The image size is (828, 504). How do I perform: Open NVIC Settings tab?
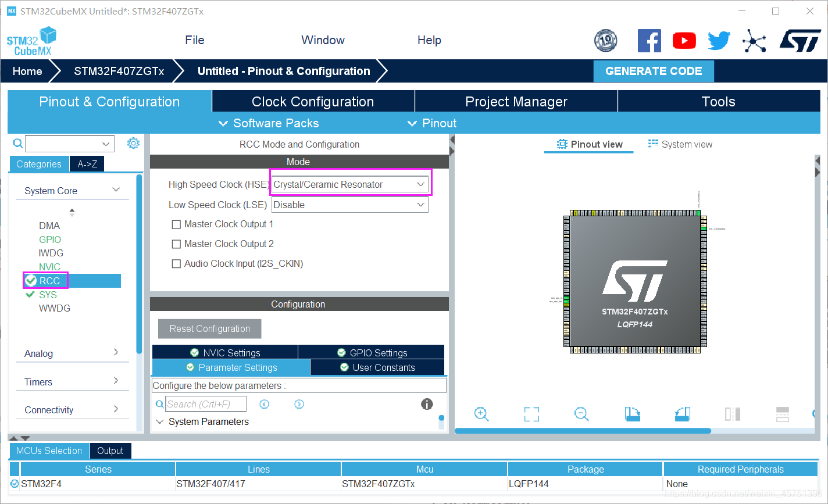[225, 352]
